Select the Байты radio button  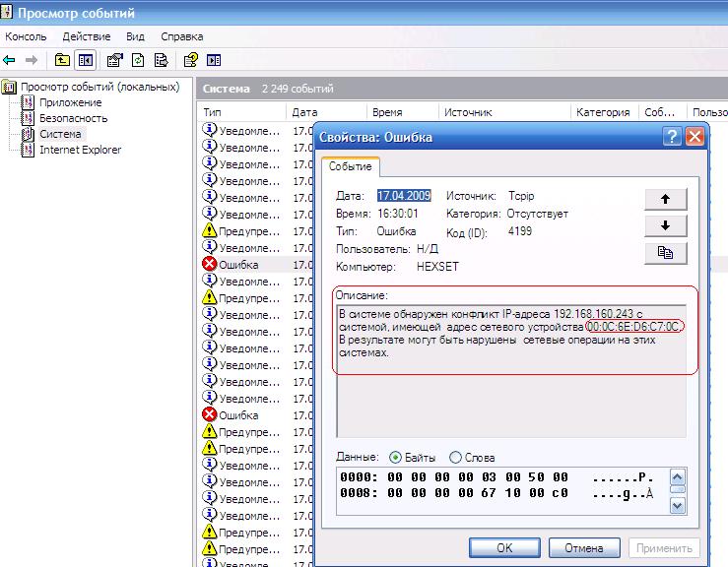pos(396,458)
